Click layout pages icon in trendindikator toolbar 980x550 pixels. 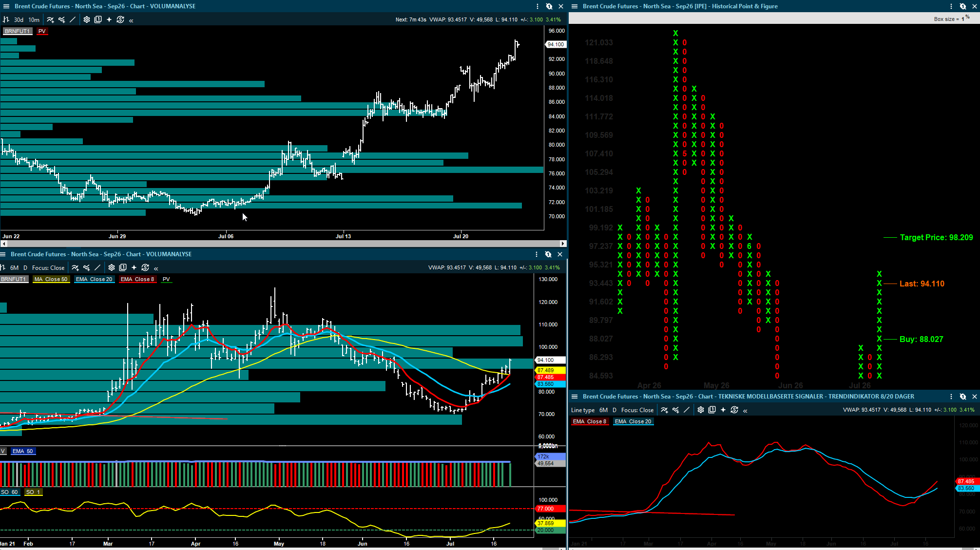[x=712, y=410]
